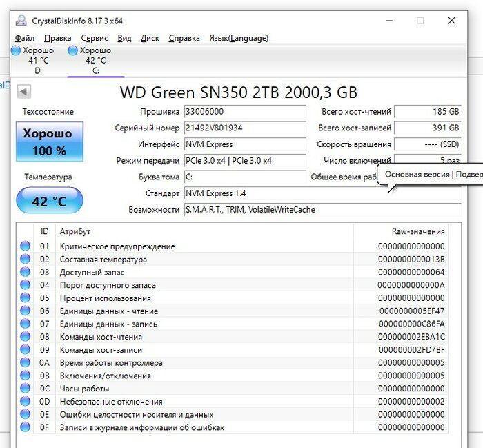Image resolution: width=483 pixels, height=448 pixels.
Task: Click the Буква тома field C:
Action: pyautogui.click(x=245, y=177)
